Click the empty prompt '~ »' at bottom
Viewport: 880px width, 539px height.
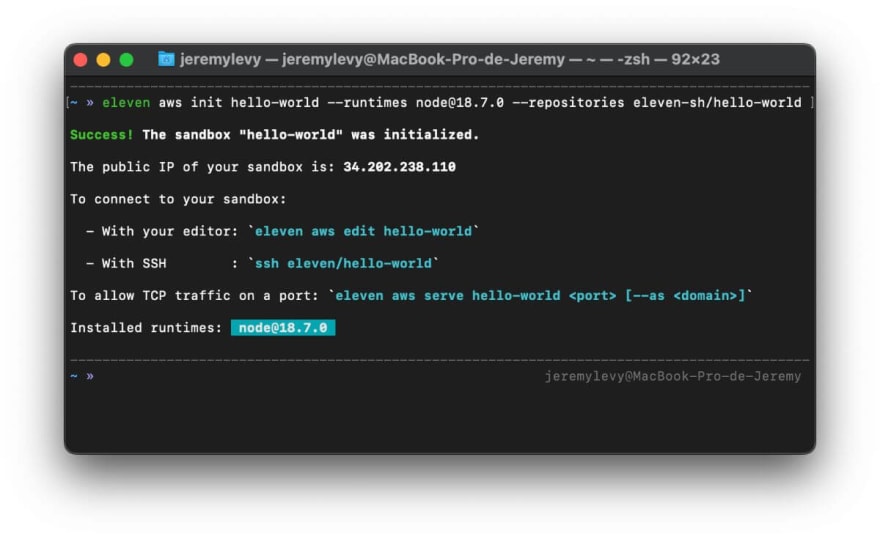click(82, 376)
